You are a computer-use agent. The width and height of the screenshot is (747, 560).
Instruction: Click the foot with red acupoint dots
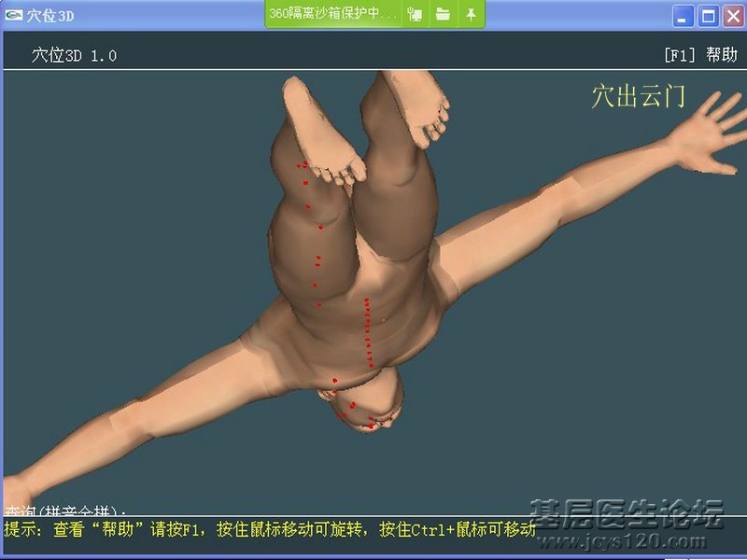click(x=322, y=131)
